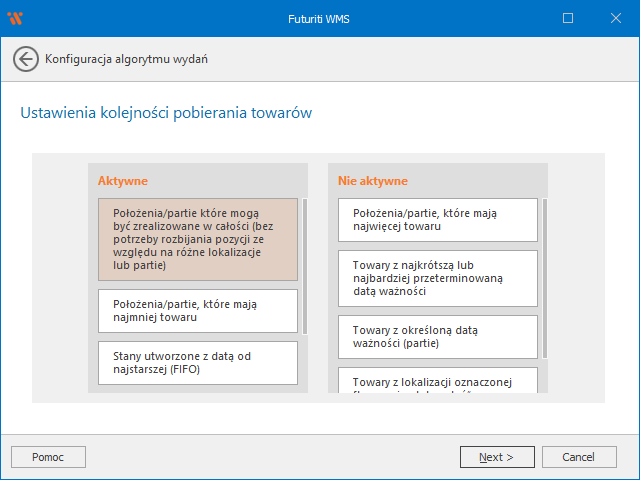Select inactive item 'mają najwięcej towaru'
Image resolution: width=640 pixels, height=480 pixels.
click(x=438, y=219)
